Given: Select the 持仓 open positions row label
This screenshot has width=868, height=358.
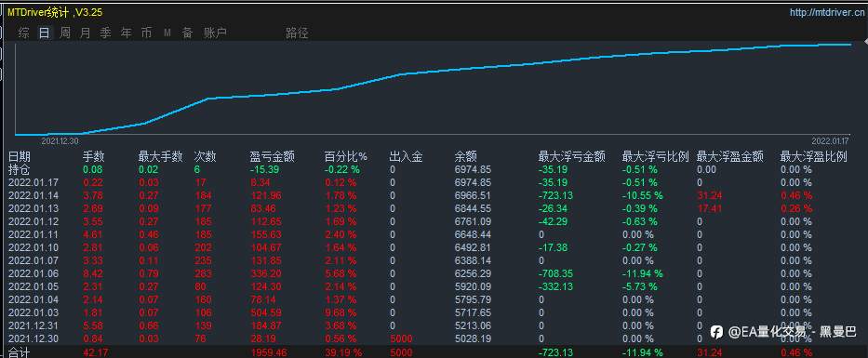Looking at the screenshot, I should (x=19, y=169).
